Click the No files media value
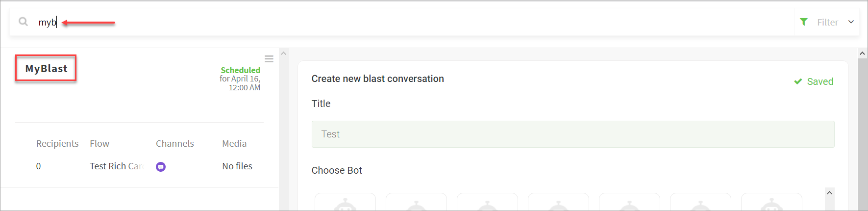The width and height of the screenshot is (868, 211). point(237,166)
